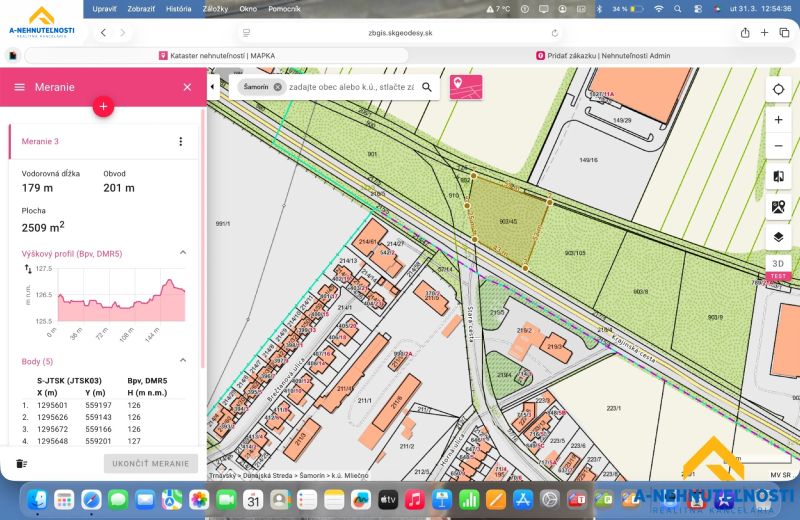This screenshot has width=800, height=520.
Task: Open the map layers panel
Action: (x=778, y=237)
